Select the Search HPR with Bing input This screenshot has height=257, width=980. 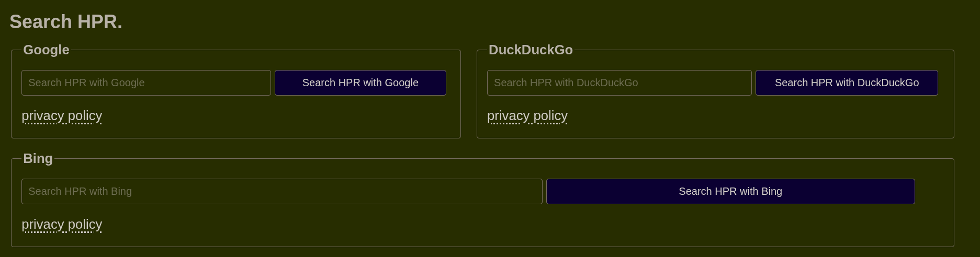(x=281, y=191)
